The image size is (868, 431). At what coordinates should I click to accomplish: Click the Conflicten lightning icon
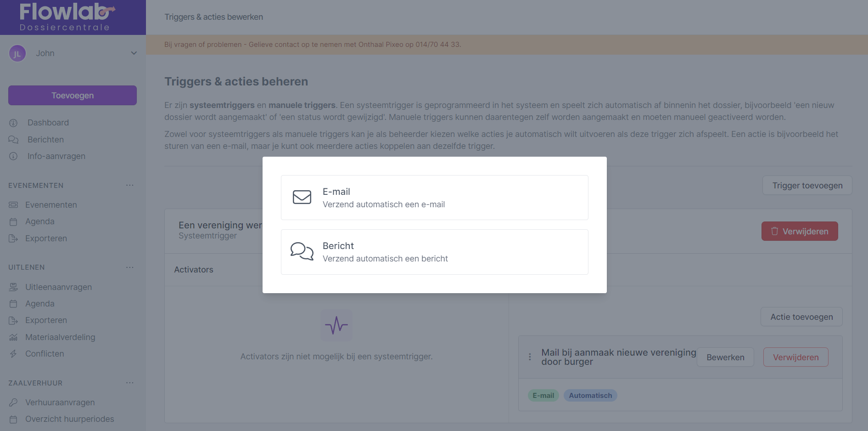(x=13, y=354)
